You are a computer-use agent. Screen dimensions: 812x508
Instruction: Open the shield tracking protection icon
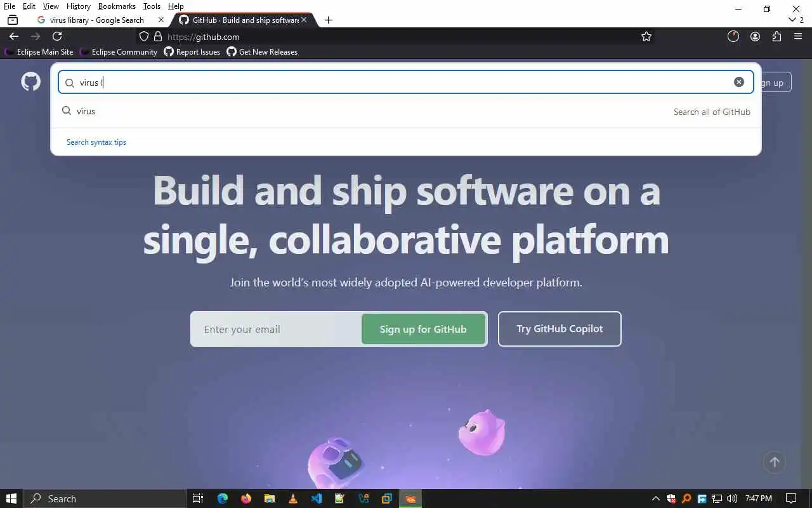coord(144,37)
